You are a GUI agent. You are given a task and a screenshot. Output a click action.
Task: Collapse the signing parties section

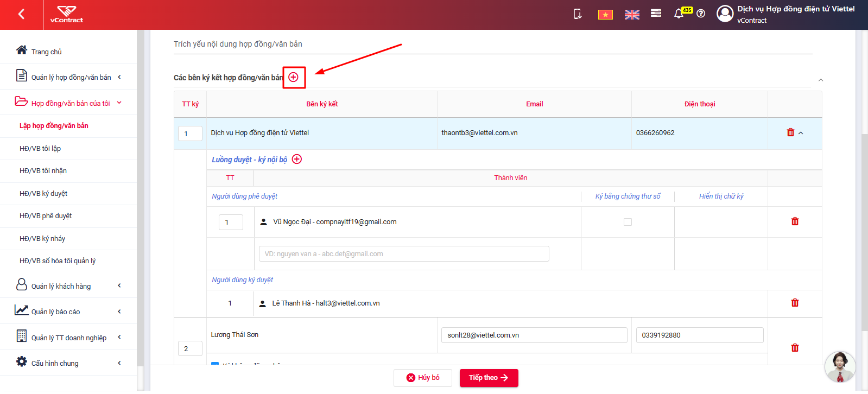(821, 80)
